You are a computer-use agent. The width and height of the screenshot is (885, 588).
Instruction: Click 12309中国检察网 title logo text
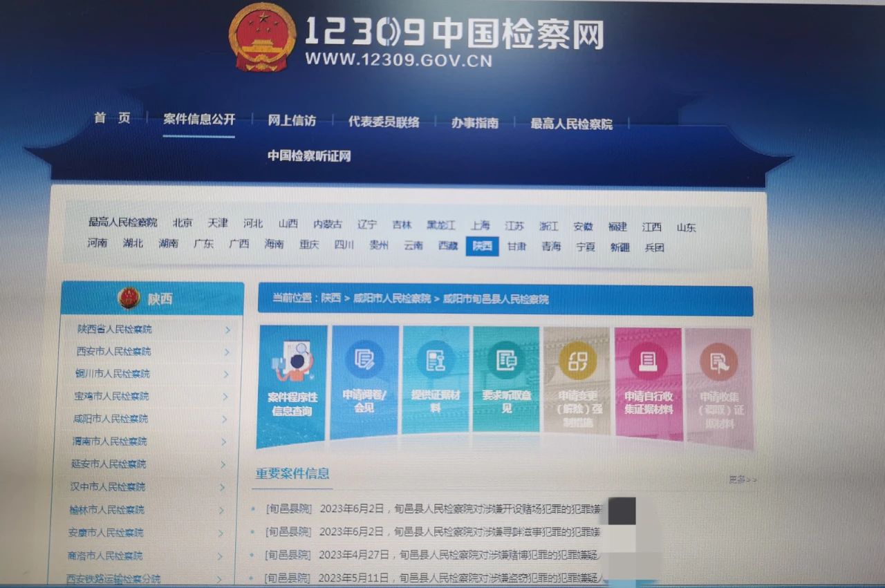[454, 32]
